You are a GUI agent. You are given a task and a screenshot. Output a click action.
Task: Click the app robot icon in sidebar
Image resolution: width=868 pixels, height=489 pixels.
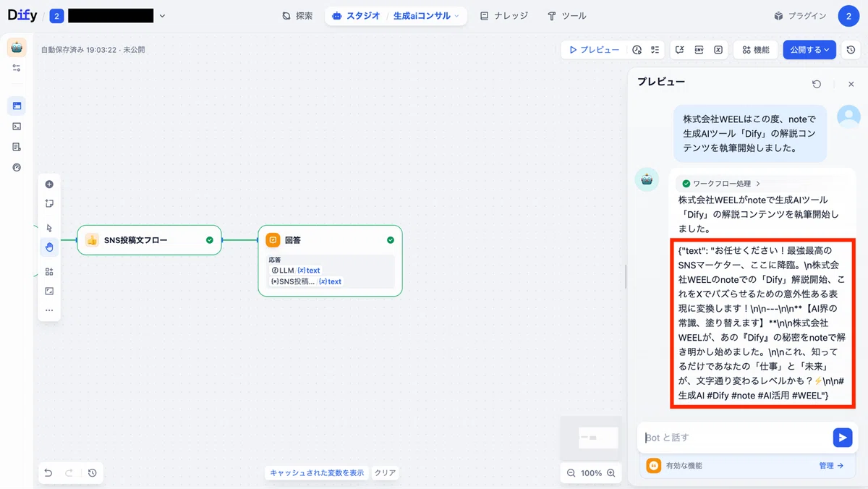(17, 48)
